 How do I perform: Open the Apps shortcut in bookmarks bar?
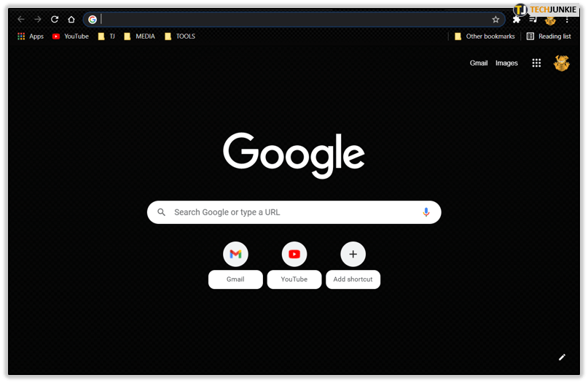(x=31, y=36)
